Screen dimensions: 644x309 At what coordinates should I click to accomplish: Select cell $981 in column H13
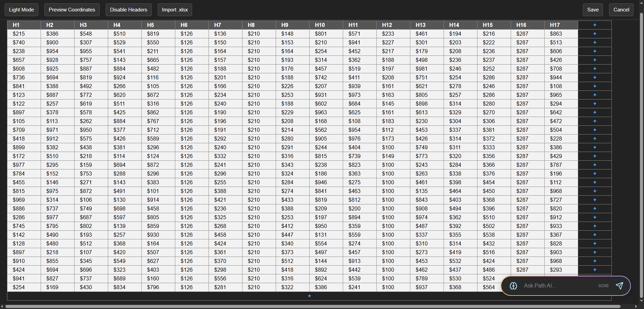[427, 69]
